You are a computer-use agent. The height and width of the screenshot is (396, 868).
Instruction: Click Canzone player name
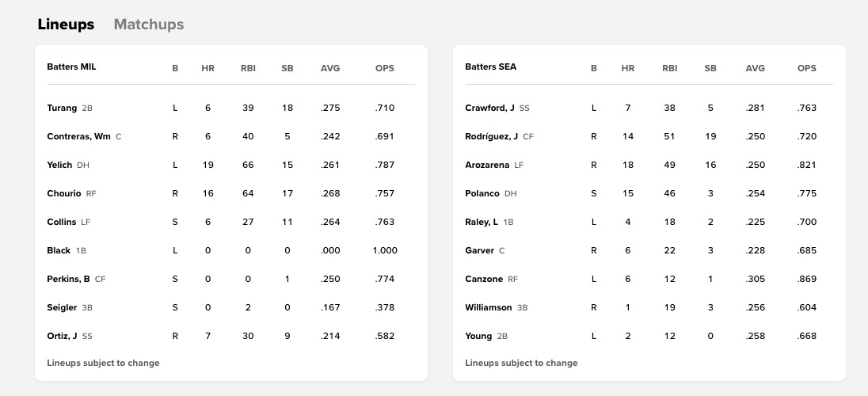pyautogui.click(x=484, y=279)
